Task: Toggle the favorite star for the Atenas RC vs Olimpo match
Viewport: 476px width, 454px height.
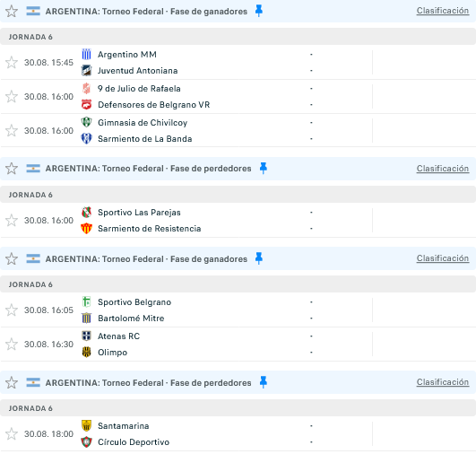Action: [12, 344]
